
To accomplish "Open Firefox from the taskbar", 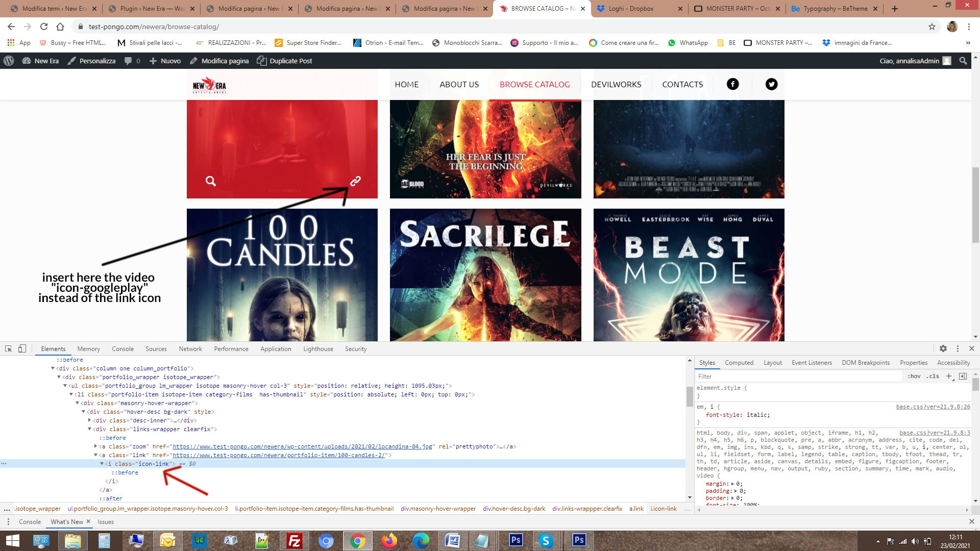I will click(389, 541).
